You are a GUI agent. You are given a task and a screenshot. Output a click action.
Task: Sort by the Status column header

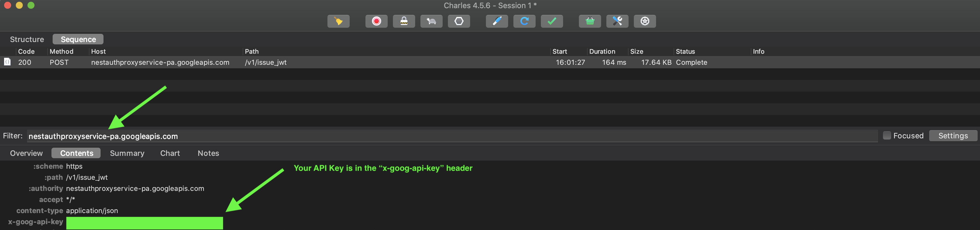pyautogui.click(x=685, y=52)
